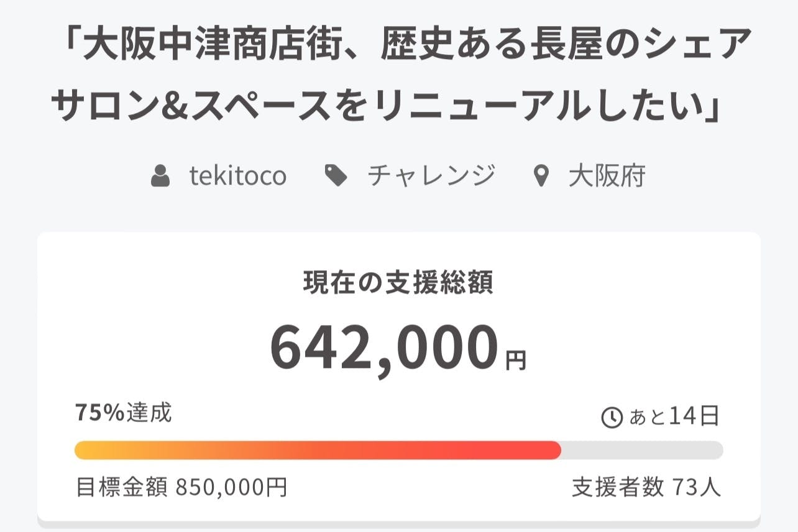Image resolution: width=798 pixels, height=532 pixels.
Task: Select the 大阪府 location link
Action: 607,177
